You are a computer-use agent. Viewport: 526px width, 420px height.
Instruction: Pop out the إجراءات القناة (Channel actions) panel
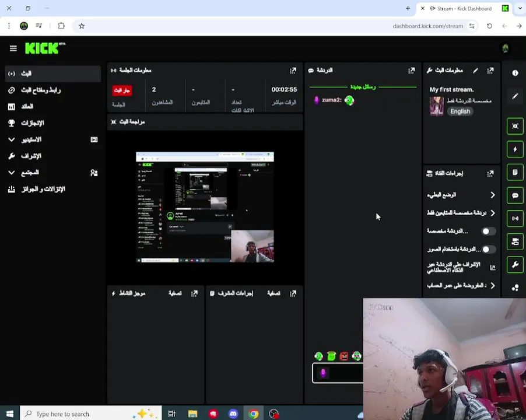(x=490, y=173)
